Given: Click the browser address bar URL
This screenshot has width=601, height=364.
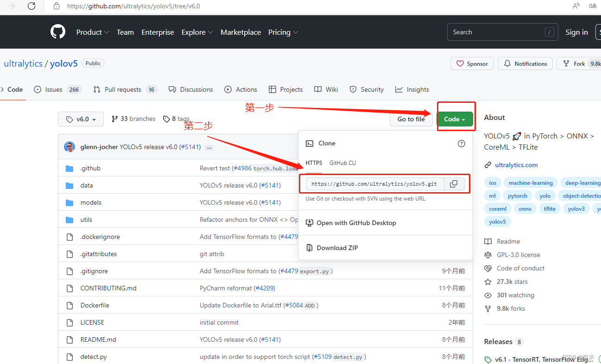Looking at the screenshot, I should point(133,6).
